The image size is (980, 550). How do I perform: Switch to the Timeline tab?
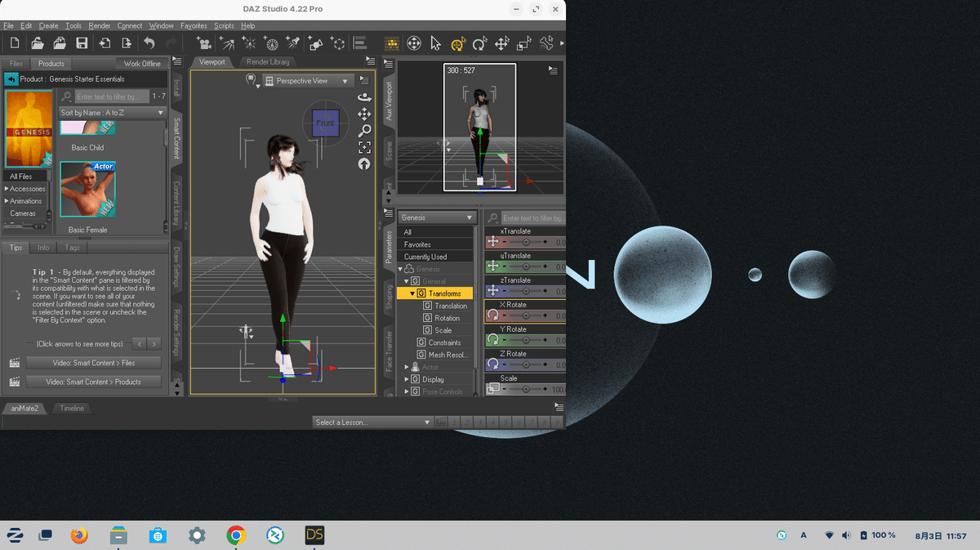pos(72,409)
